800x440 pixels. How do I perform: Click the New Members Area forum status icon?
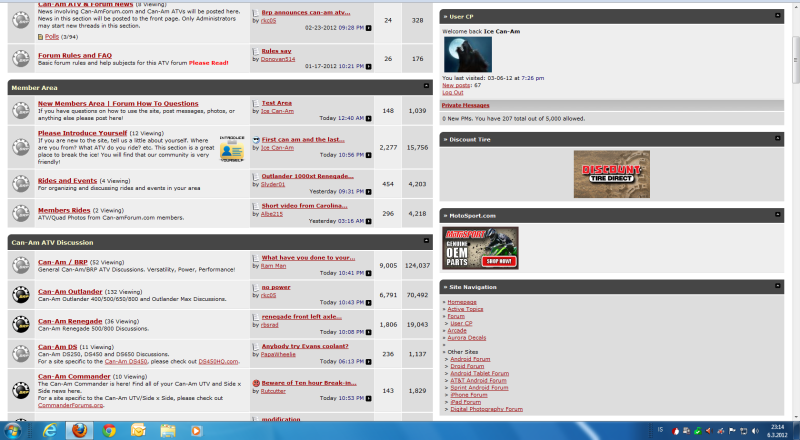pyautogui.click(x=21, y=110)
